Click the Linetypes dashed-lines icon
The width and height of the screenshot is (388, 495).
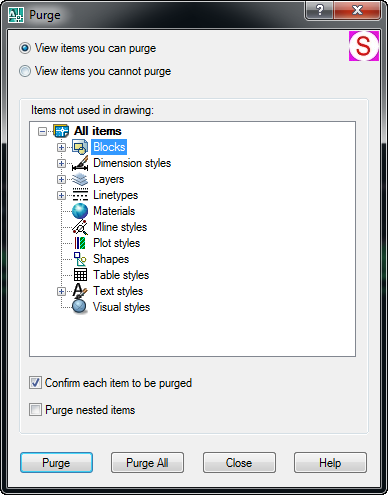click(x=80, y=195)
